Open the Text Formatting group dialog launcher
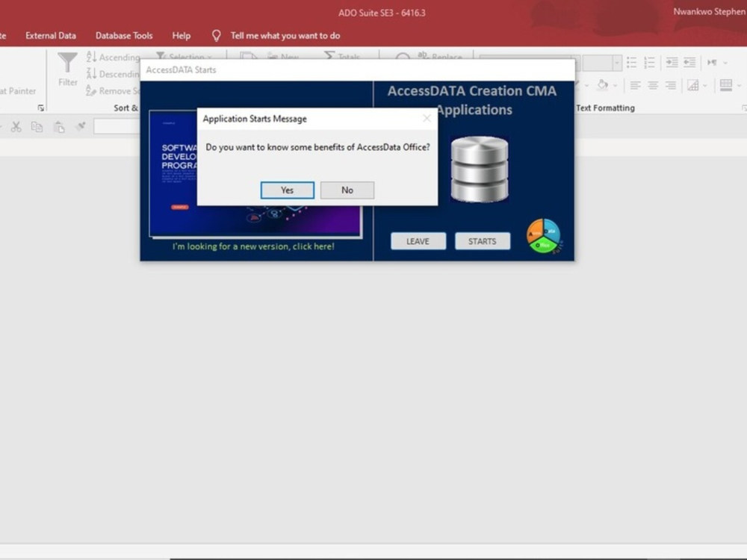747x560 pixels. pos(744,108)
